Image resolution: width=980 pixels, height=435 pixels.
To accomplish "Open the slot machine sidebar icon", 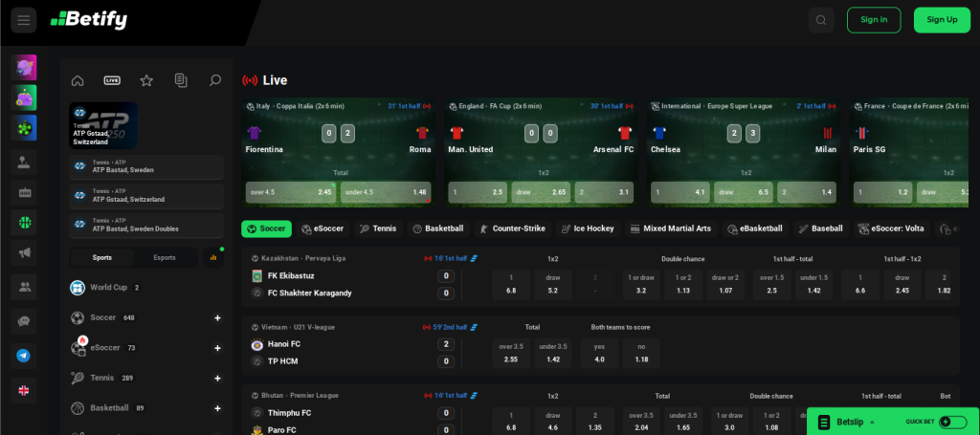I will pyautogui.click(x=24, y=193).
